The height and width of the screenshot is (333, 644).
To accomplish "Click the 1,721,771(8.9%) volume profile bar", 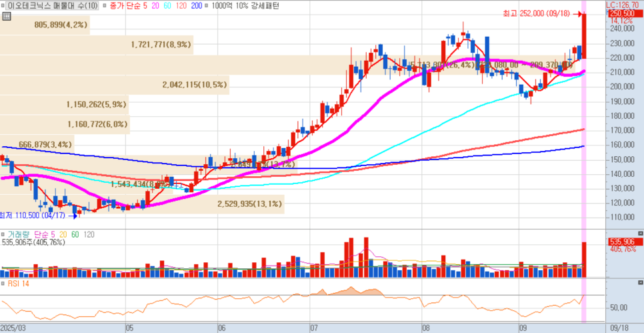I will click(97, 45).
